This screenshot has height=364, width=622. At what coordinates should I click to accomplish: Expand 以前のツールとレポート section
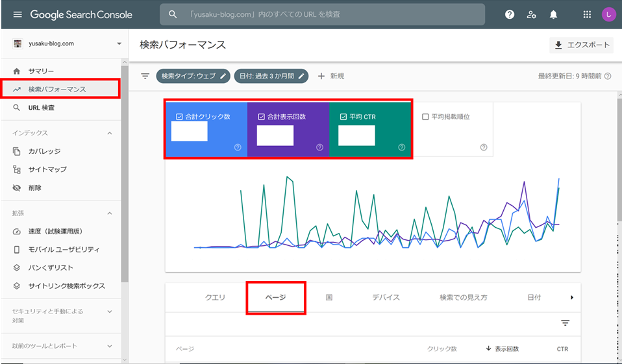click(x=110, y=346)
